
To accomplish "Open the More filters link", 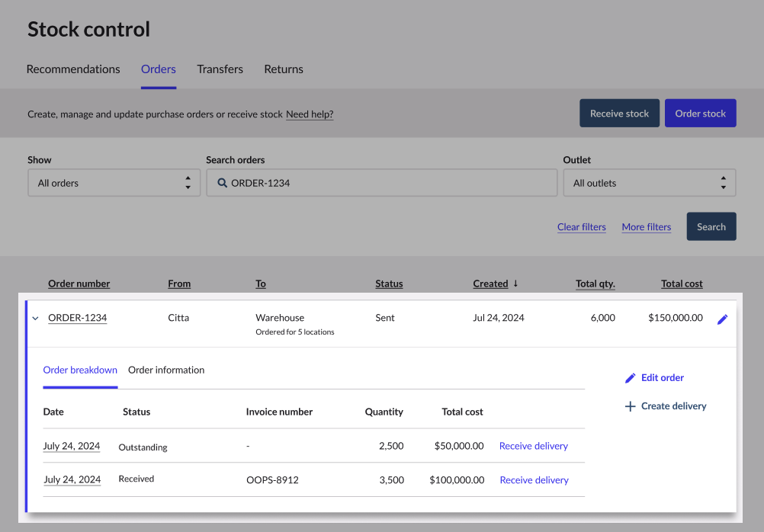I will [646, 227].
